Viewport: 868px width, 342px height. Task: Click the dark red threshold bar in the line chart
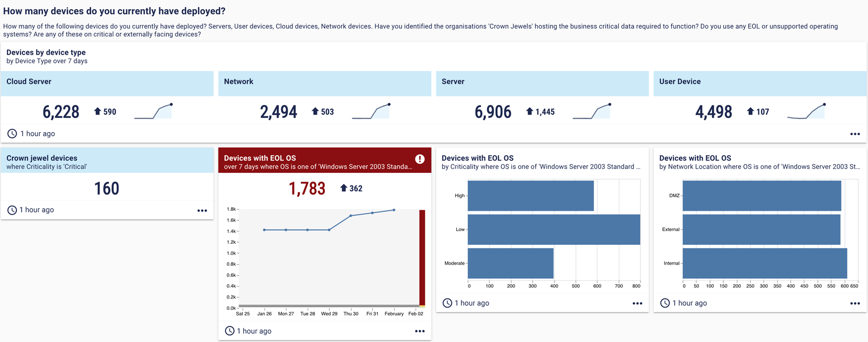422,258
